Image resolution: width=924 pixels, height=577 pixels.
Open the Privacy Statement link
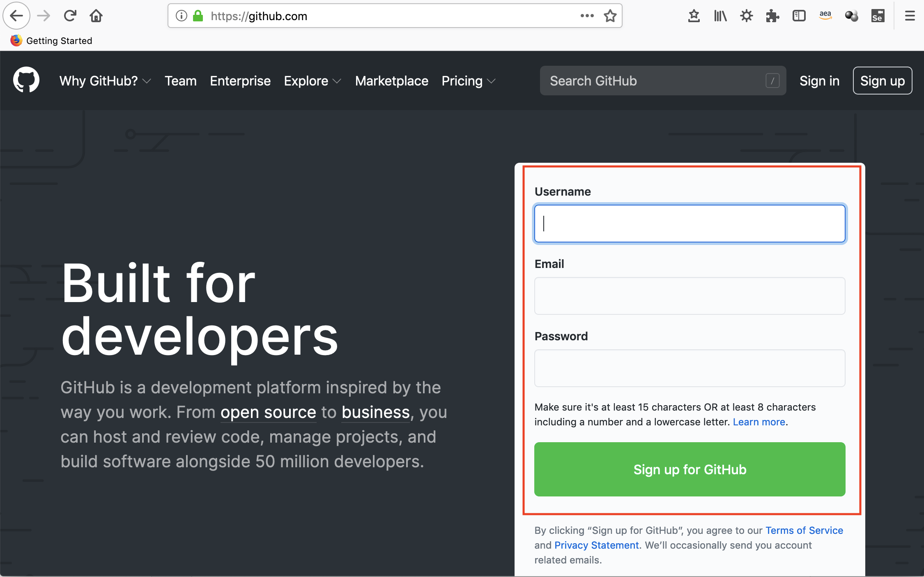(597, 545)
